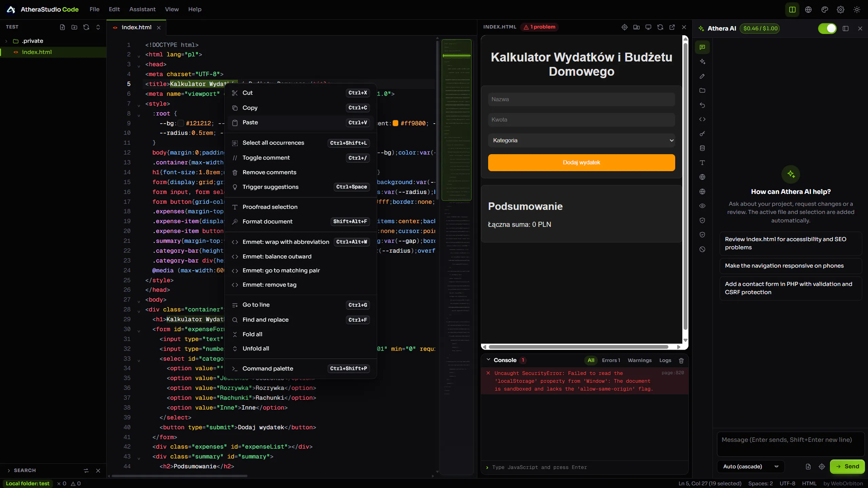
Task: Expand the .private folder
Action: 6,41
